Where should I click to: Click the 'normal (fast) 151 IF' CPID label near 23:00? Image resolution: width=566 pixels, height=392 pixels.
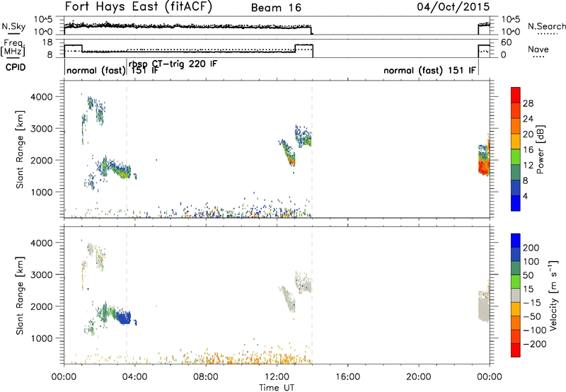pos(429,70)
